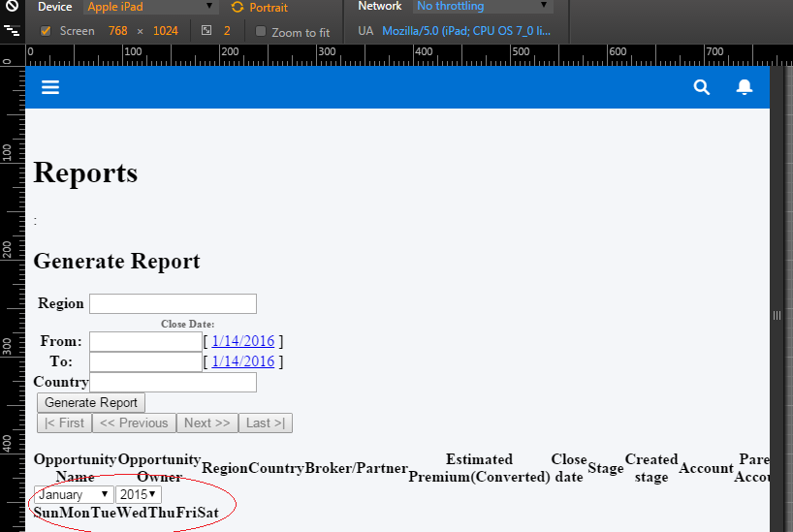Click the First page button

(64, 422)
